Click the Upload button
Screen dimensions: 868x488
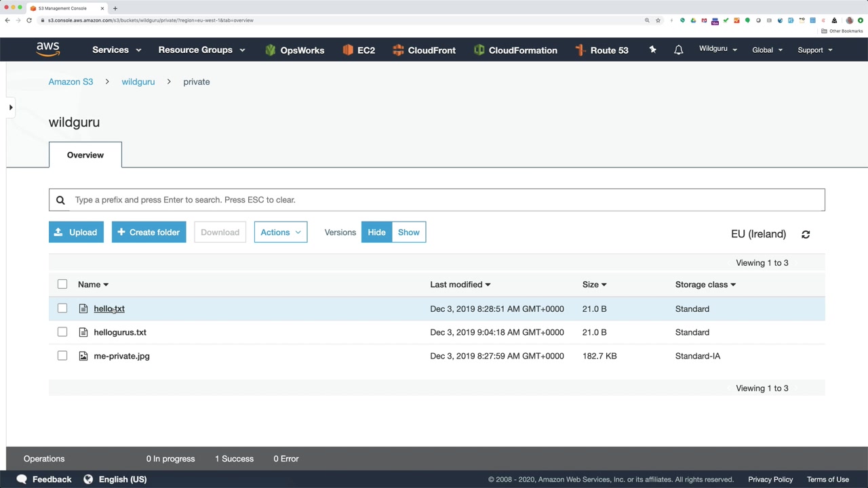click(76, 232)
